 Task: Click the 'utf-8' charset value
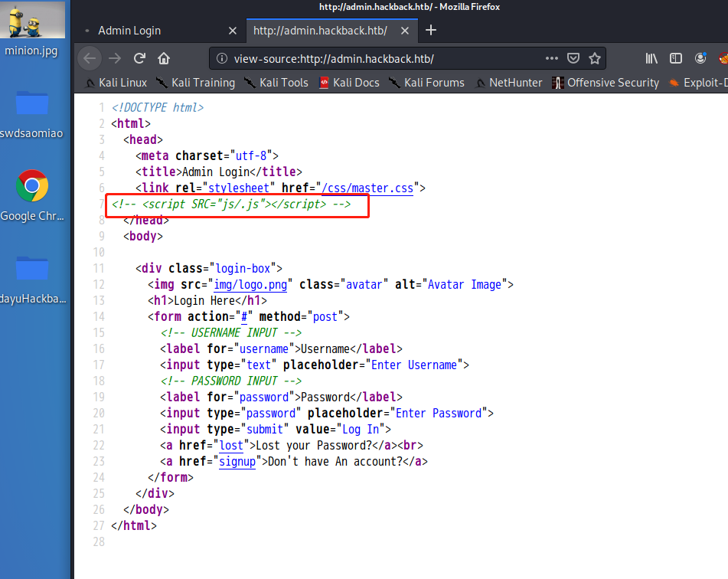click(251, 155)
